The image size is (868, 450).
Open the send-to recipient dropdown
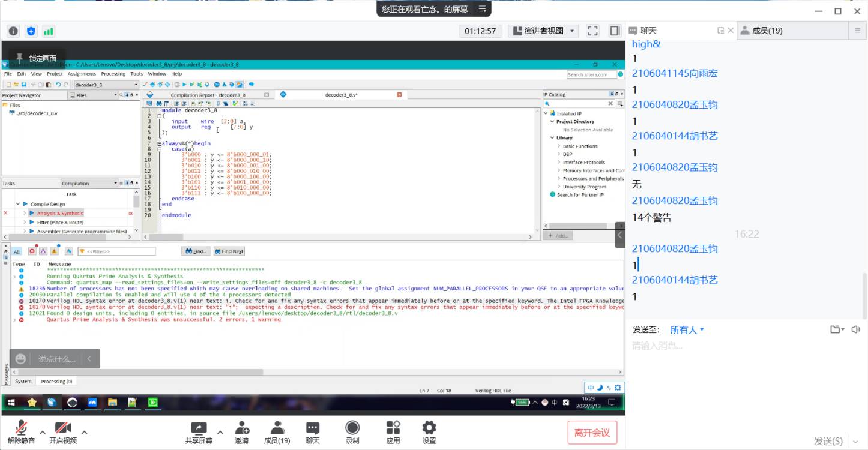(687, 330)
